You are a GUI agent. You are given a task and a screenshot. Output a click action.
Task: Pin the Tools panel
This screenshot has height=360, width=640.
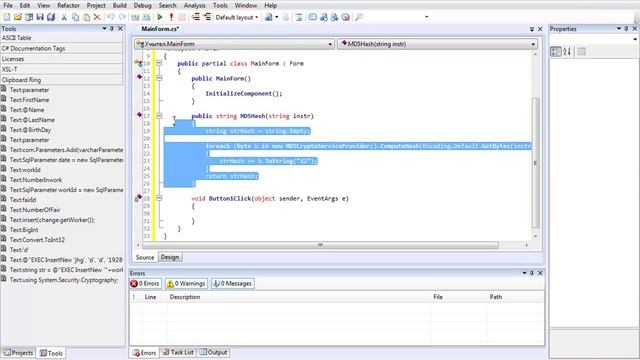pyautogui.click(x=112, y=29)
